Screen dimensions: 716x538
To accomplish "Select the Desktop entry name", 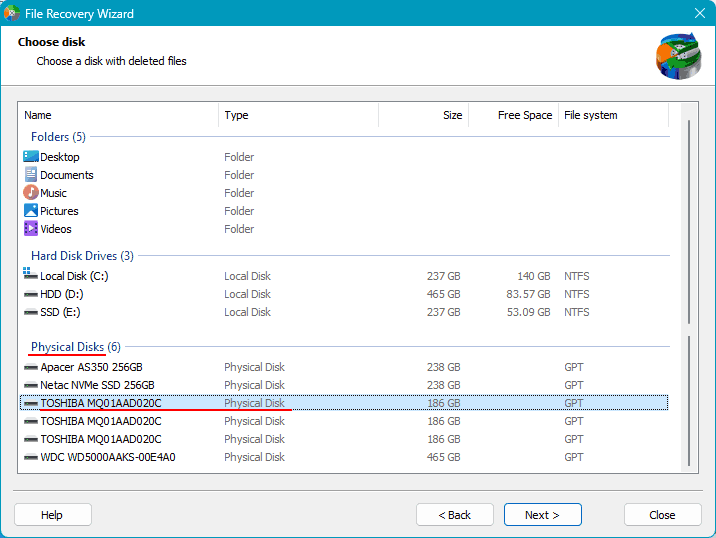I will 60,157.
